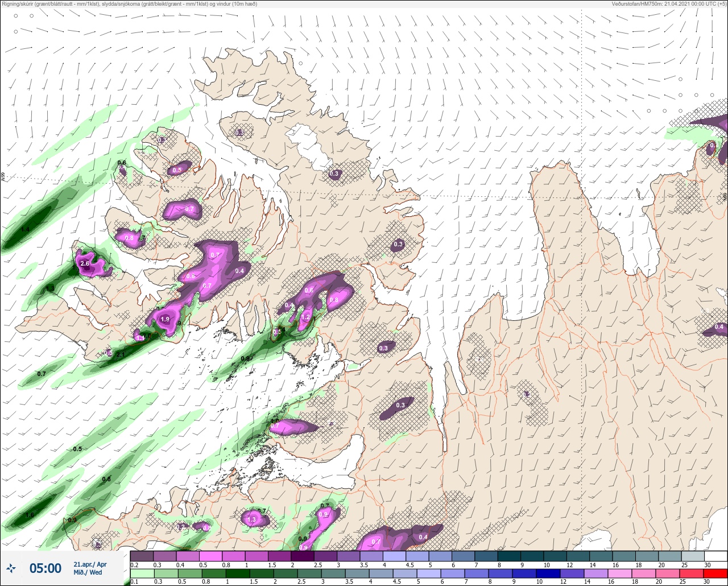Image resolution: width=728 pixels, height=586 pixels.
Task: Click the pinwheel logo icon beside 05:00
Action: 11,568
